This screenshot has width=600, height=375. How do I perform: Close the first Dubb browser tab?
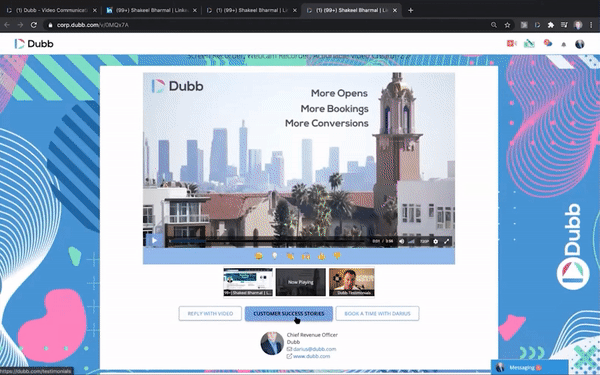point(95,10)
